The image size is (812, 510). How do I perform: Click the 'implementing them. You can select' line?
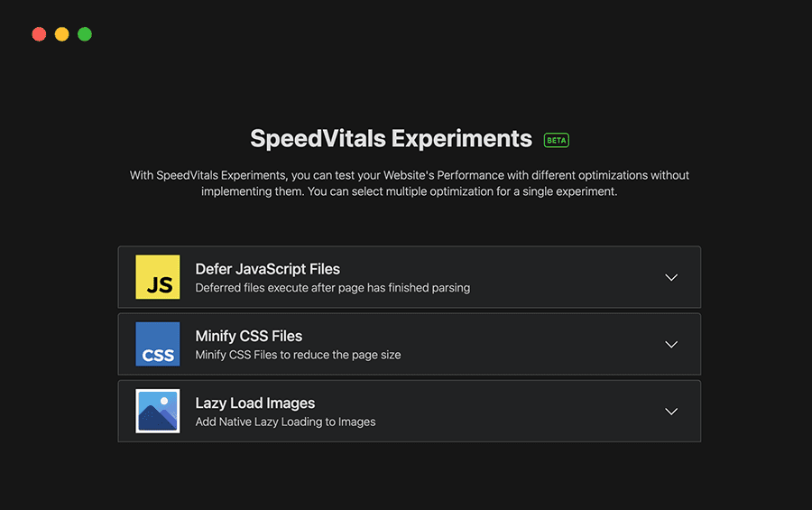[409, 191]
